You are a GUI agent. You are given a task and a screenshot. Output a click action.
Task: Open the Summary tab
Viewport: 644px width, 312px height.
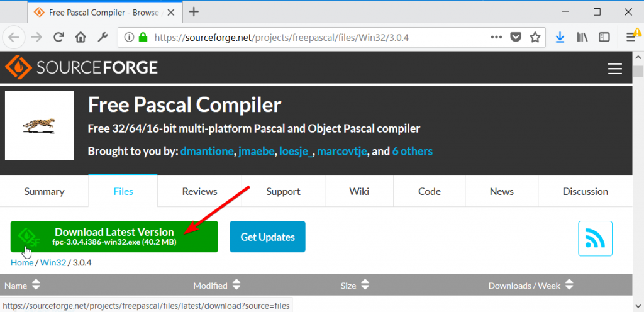[45, 191]
